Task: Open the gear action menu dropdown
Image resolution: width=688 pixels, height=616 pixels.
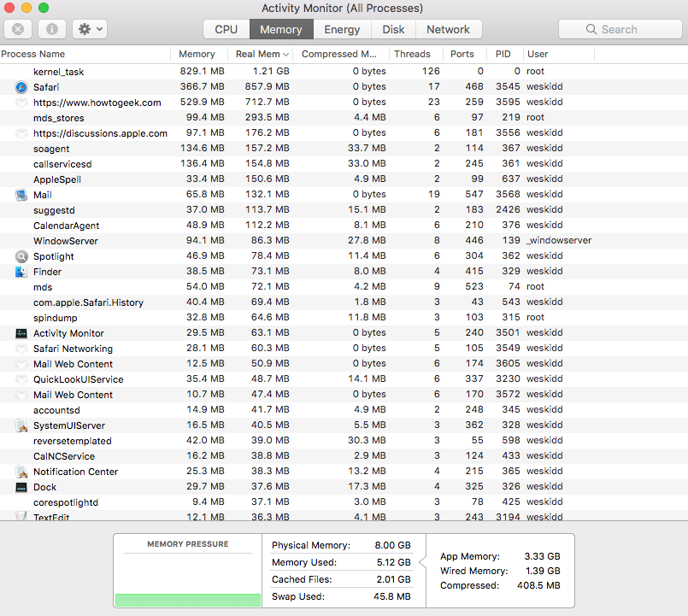Action: tap(90, 29)
